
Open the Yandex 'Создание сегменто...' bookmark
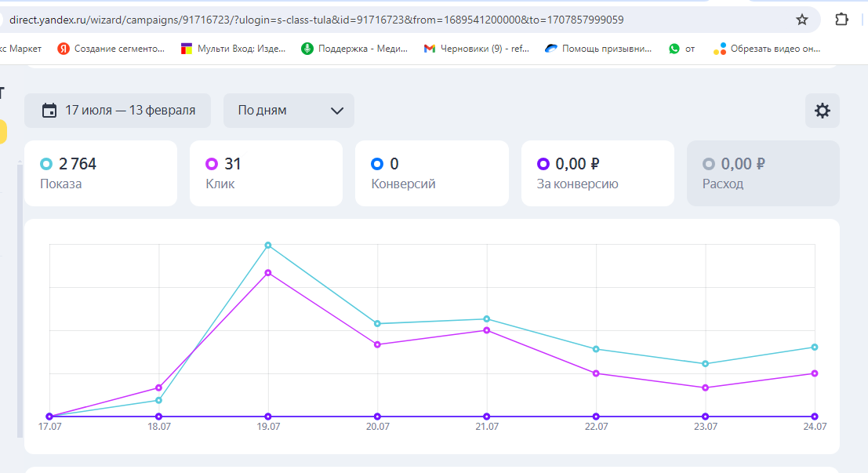[x=111, y=49]
